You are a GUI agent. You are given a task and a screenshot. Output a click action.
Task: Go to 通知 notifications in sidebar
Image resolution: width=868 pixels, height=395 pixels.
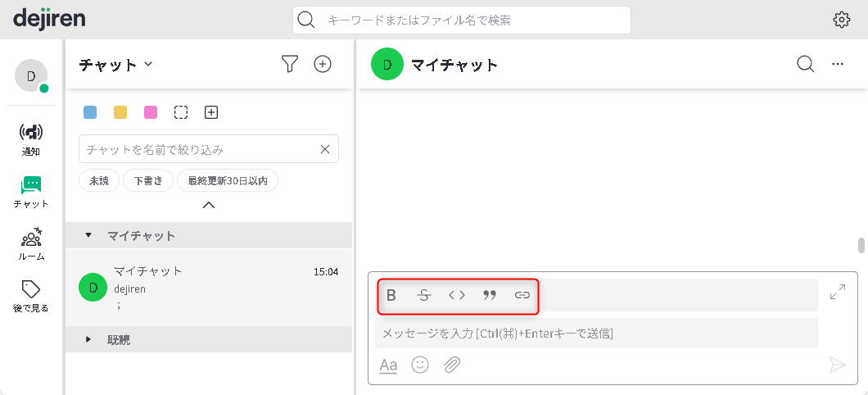(31, 138)
